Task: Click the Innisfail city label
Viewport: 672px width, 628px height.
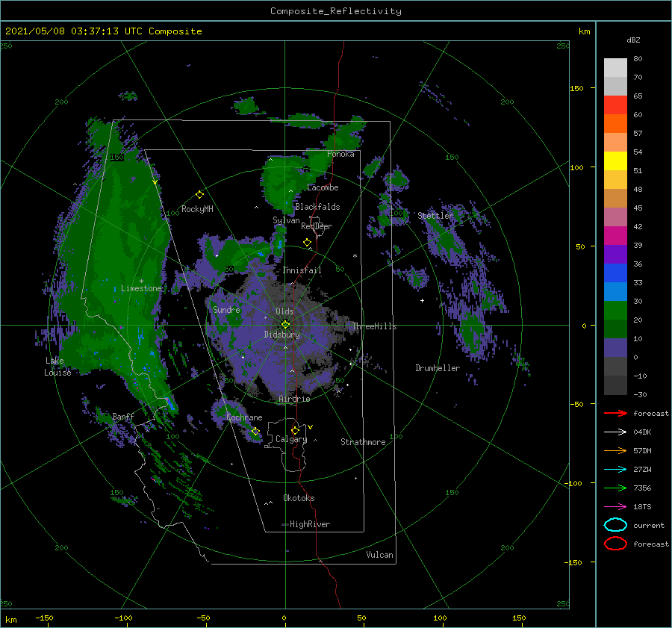Action: click(x=302, y=270)
